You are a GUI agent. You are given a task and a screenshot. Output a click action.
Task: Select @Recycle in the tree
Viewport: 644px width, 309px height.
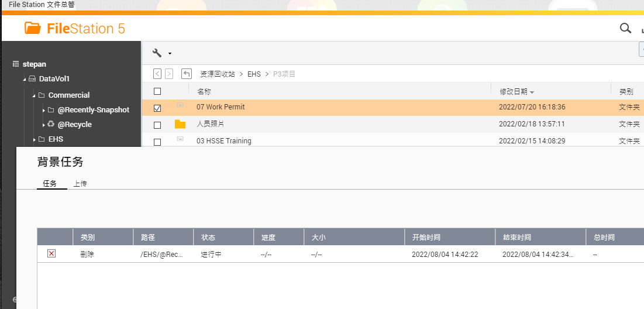75,124
